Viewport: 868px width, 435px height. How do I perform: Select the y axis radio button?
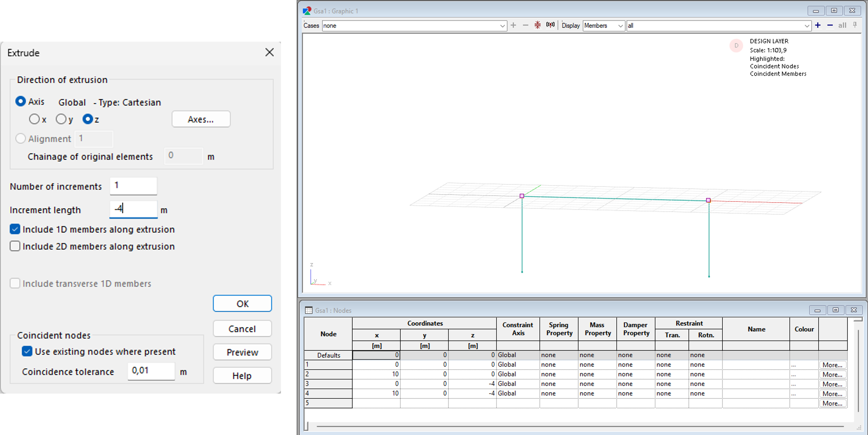point(61,119)
